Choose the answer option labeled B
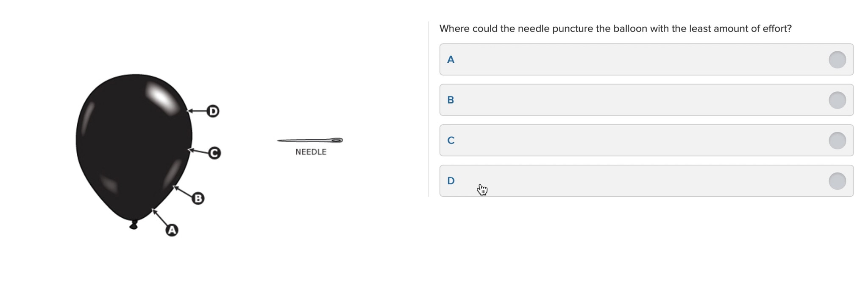 pos(646,100)
